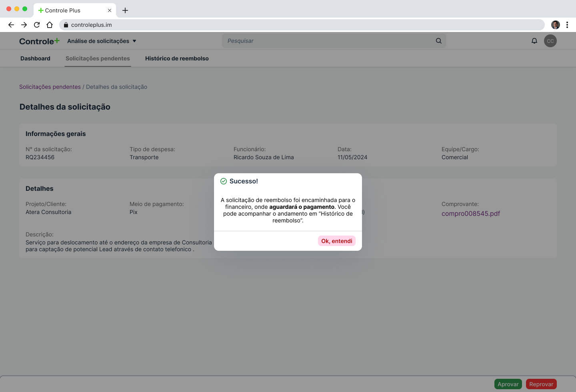Open the Histórico de reembolso tab

[177, 58]
